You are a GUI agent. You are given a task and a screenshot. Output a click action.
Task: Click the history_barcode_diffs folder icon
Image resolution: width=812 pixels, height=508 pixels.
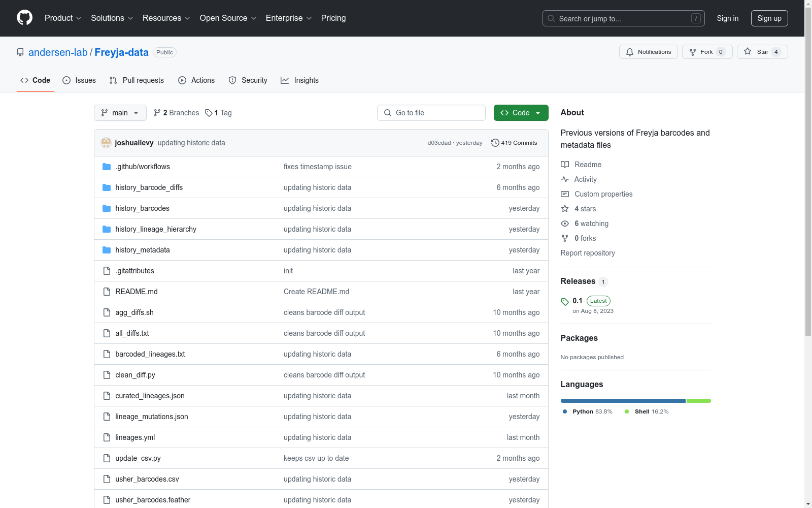click(x=107, y=187)
